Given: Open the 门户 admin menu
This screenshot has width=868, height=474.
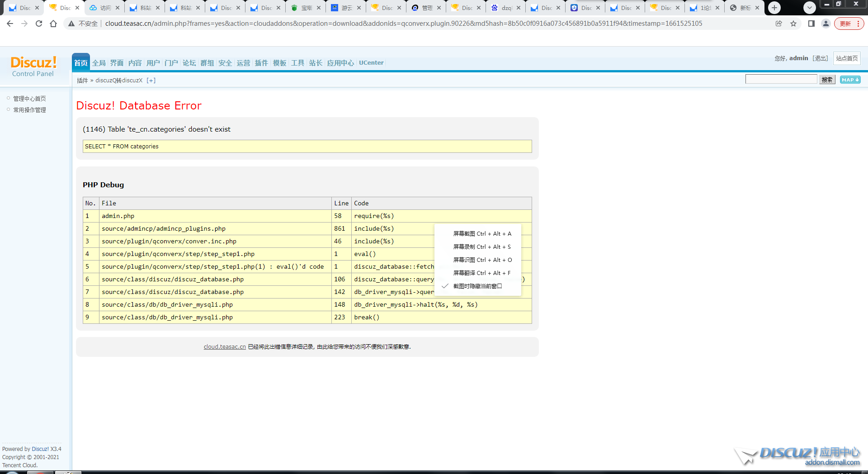Looking at the screenshot, I should pyautogui.click(x=171, y=63).
